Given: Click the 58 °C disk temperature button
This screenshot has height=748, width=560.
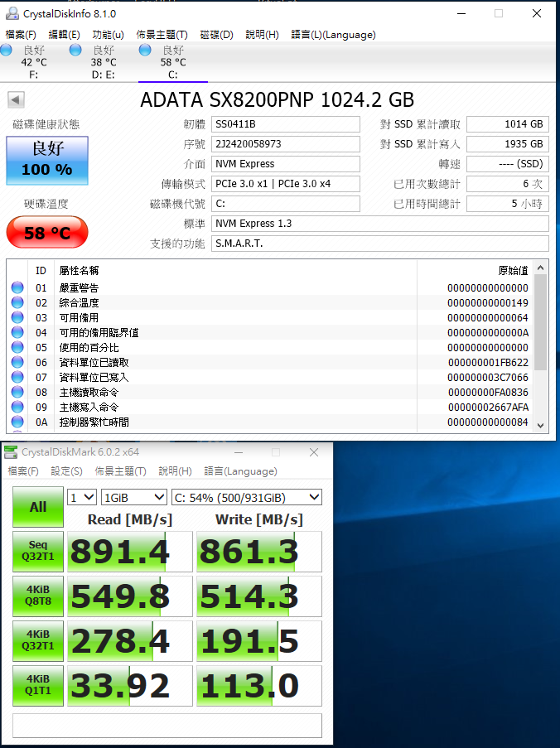Looking at the screenshot, I should pos(47,232).
